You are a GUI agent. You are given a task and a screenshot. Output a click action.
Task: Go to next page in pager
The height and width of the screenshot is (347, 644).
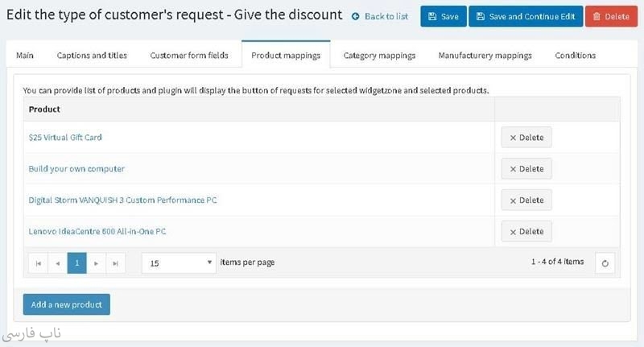(x=97, y=262)
